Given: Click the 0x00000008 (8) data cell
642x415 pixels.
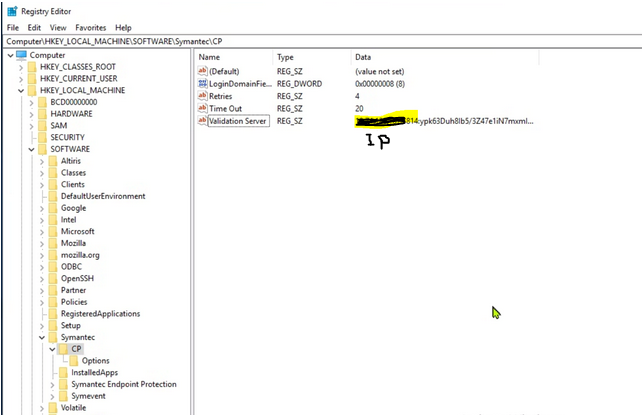Looking at the screenshot, I should tap(380, 83).
